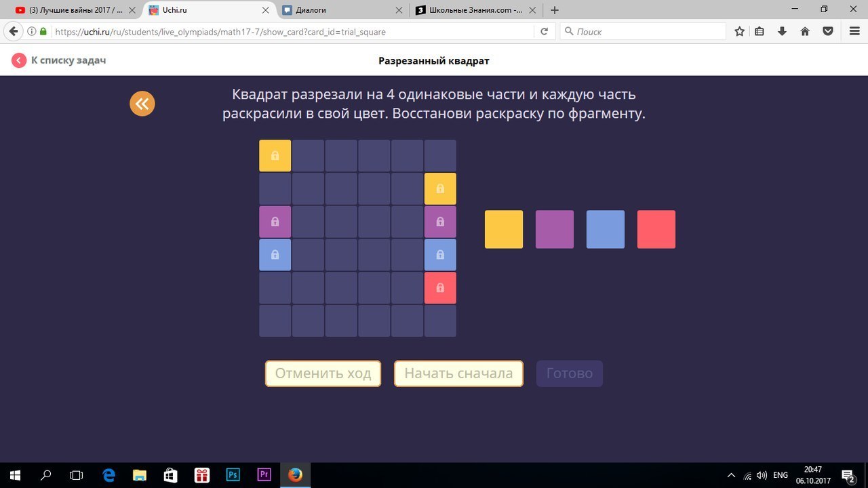Viewport: 868px width, 488px height.
Task: Click the locked red grid cell
Action: [x=440, y=287]
